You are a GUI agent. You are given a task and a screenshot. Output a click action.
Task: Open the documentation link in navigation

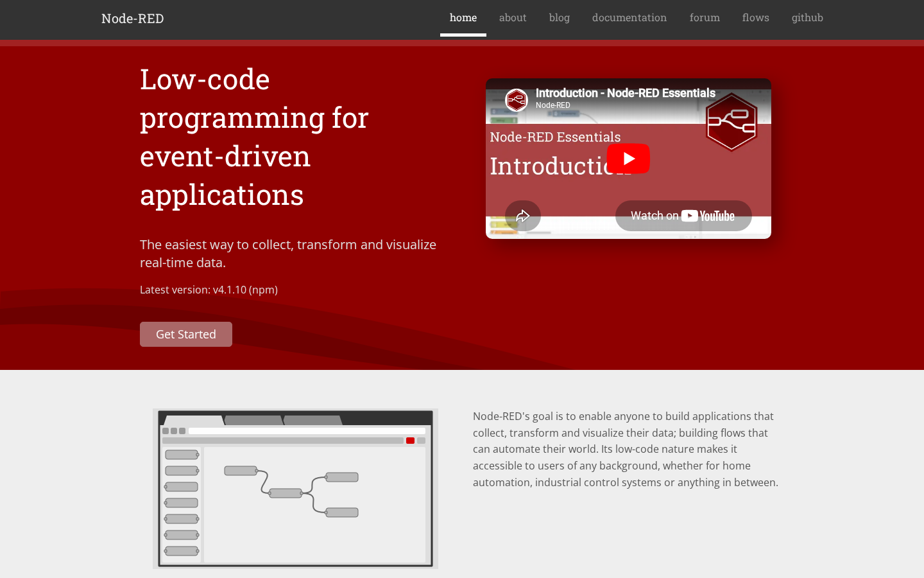pos(629,18)
